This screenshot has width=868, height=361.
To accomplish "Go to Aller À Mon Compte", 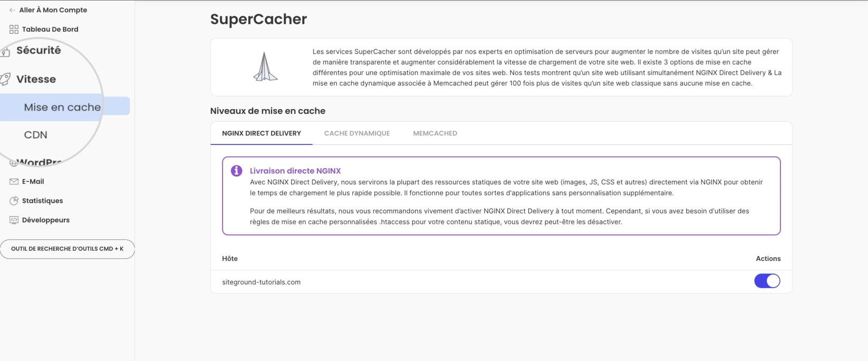I will 53,10.
